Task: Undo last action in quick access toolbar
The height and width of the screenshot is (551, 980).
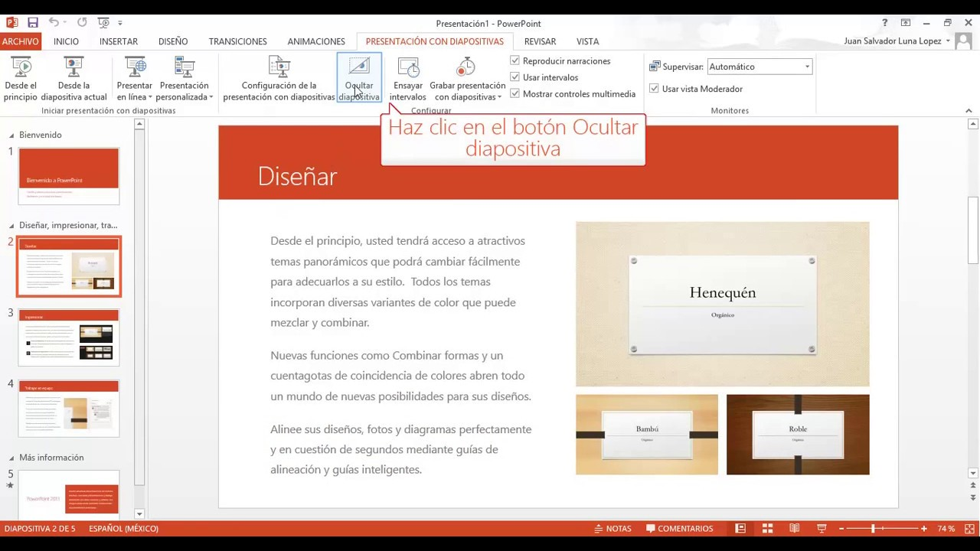Action: pos(54,23)
